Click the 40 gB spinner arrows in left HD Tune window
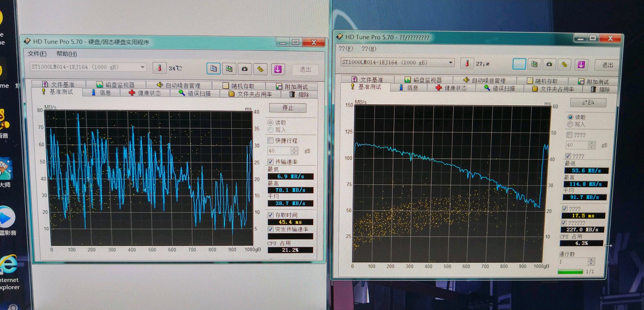 coord(294,151)
